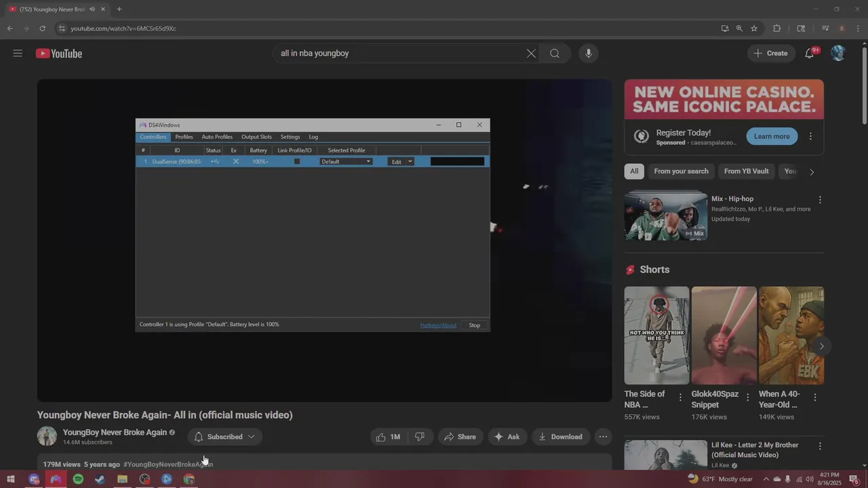This screenshot has width=868, height=488.
Task: Open the Output Slots tab
Action: [x=256, y=137]
